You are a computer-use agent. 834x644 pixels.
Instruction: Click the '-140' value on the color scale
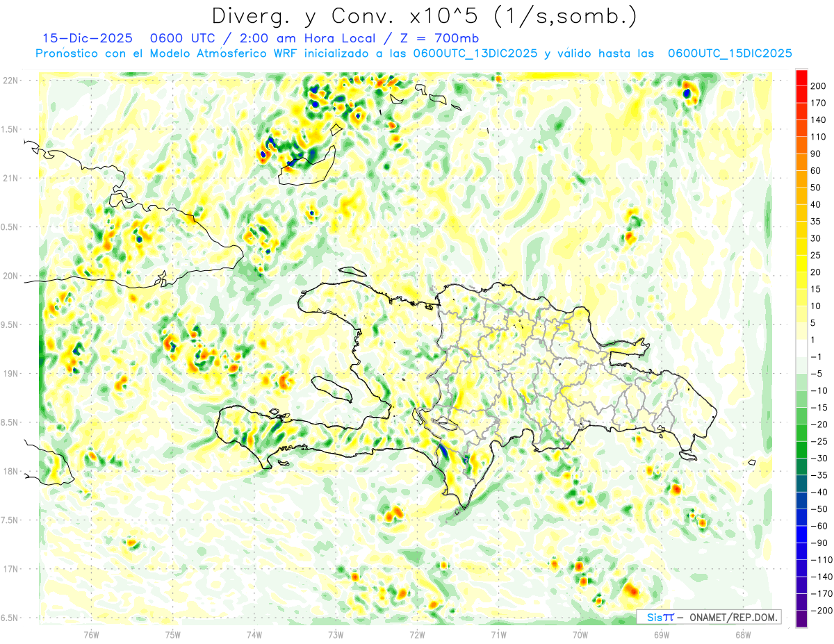(x=823, y=577)
